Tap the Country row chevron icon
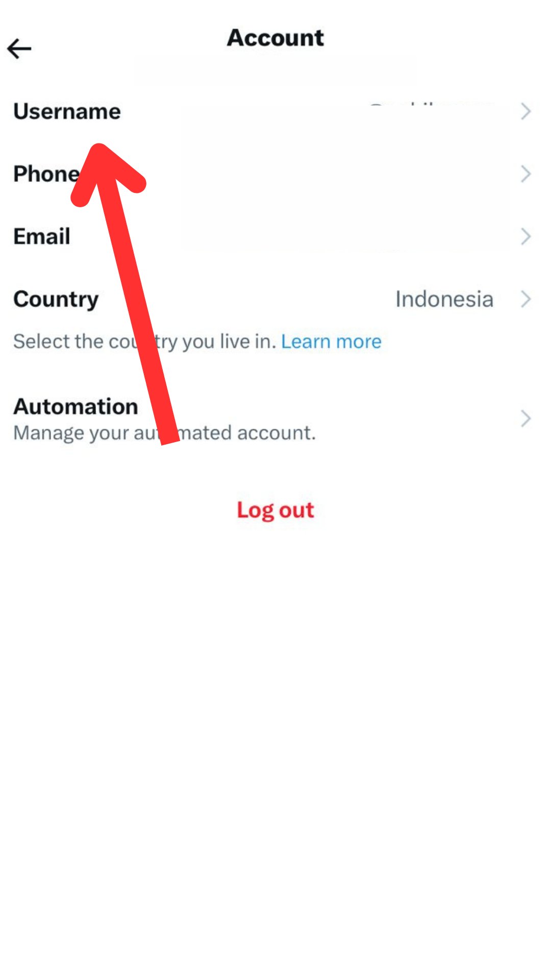 pyautogui.click(x=526, y=299)
